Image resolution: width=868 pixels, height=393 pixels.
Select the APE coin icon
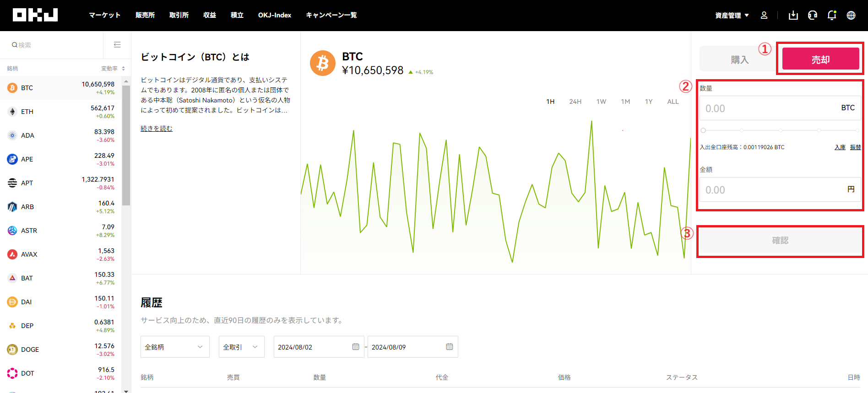12,159
